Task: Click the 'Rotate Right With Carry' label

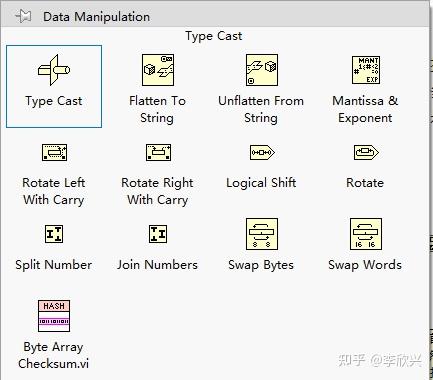Action: (x=157, y=191)
